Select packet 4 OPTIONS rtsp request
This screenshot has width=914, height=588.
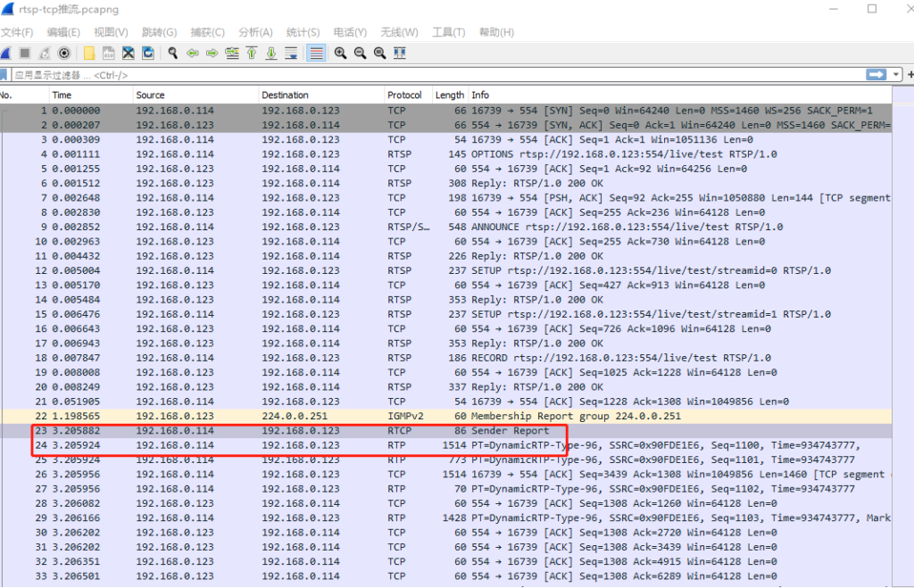[446, 154]
